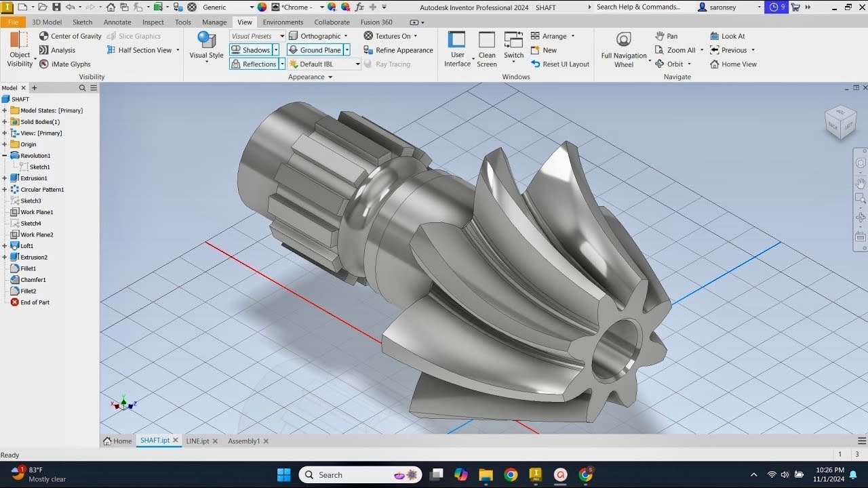This screenshot has width=868, height=488.
Task: Click the Look At tool
Action: [x=727, y=36]
